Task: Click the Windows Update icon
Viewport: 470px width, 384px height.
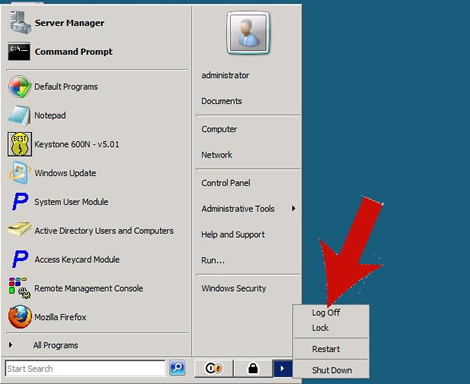Action: [19, 173]
